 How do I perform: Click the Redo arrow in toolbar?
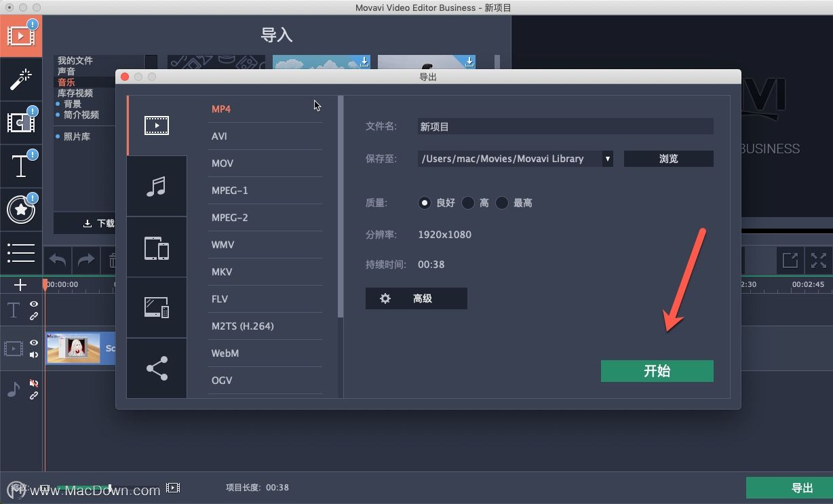click(86, 260)
